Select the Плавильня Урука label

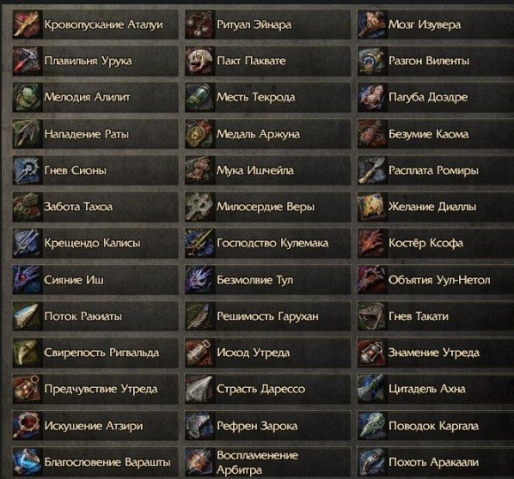(88, 61)
